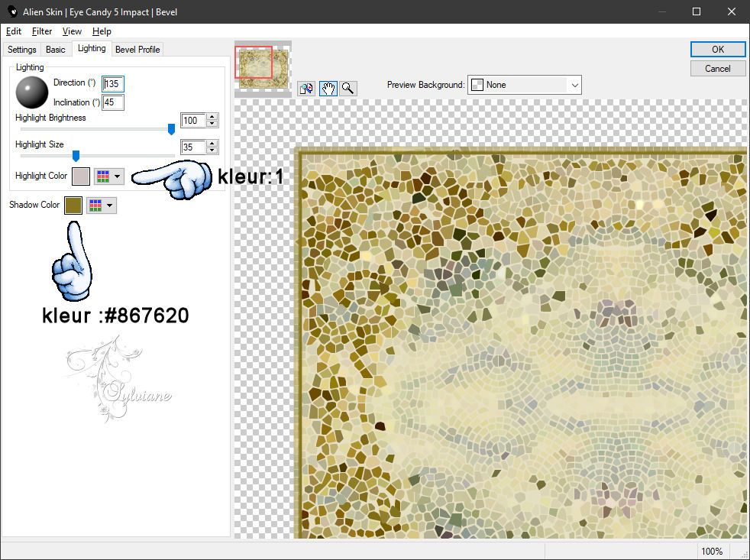This screenshot has height=560, width=750.
Task: Click the OK button
Action: click(x=717, y=50)
